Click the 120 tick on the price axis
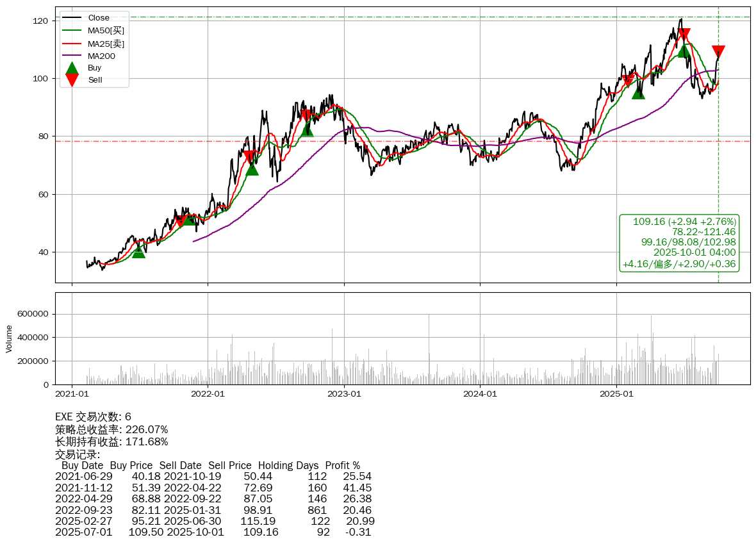 (x=42, y=21)
